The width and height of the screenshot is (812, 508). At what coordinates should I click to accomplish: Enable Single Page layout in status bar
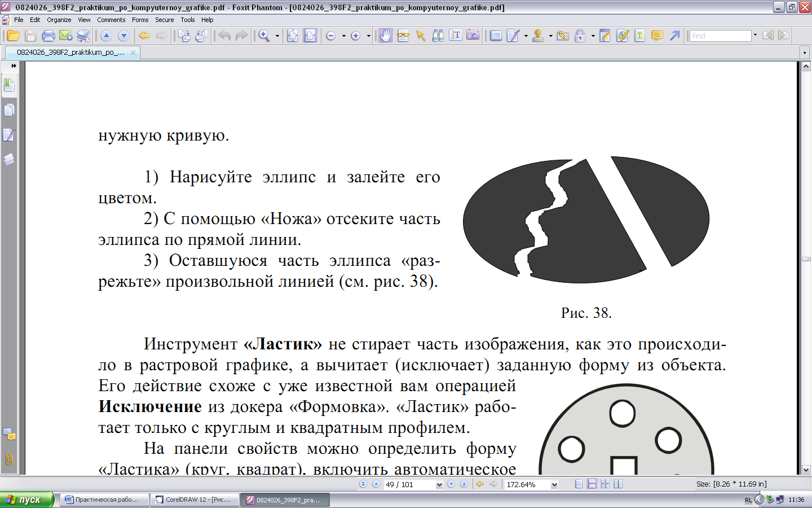coord(579,484)
